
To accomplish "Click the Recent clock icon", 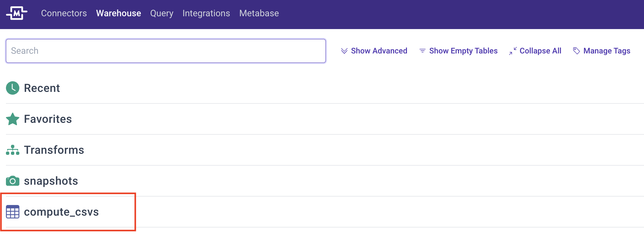I will [x=13, y=88].
